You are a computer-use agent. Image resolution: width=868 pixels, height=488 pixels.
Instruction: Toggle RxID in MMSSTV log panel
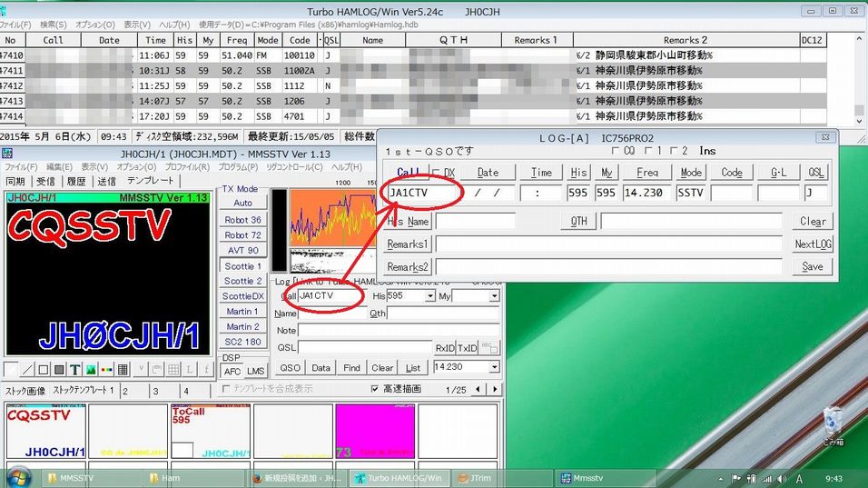coord(445,348)
